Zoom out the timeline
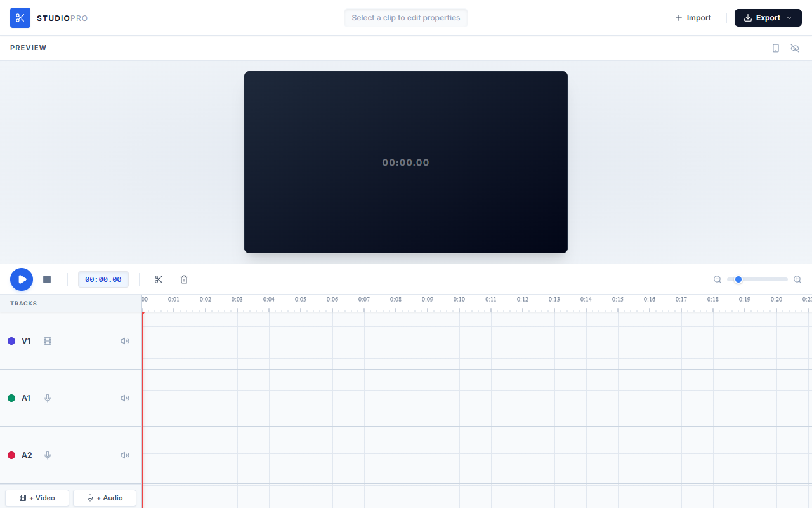This screenshot has width=812, height=508. pyautogui.click(x=717, y=279)
